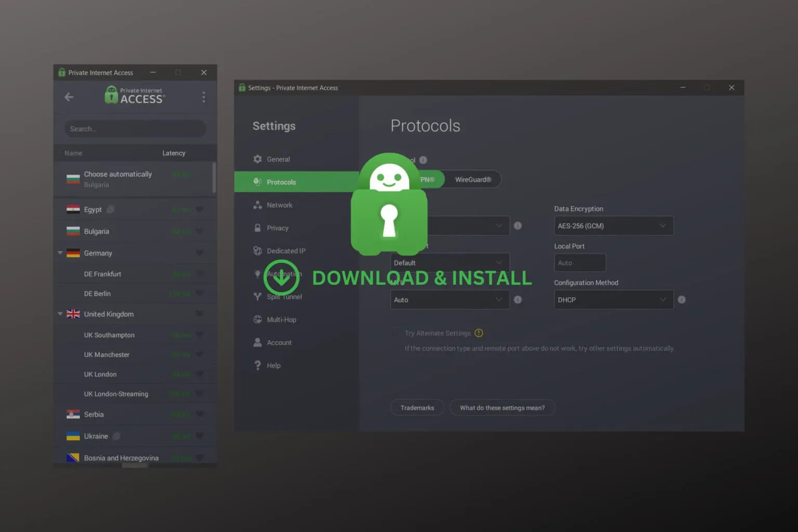Select the DE Berlin server row
798x532 pixels.
(135, 294)
